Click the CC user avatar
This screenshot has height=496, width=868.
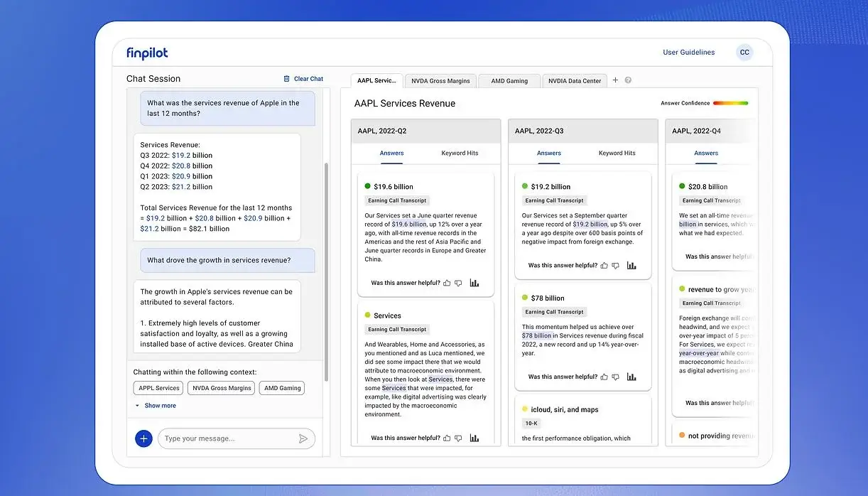[x=744, y=53]
